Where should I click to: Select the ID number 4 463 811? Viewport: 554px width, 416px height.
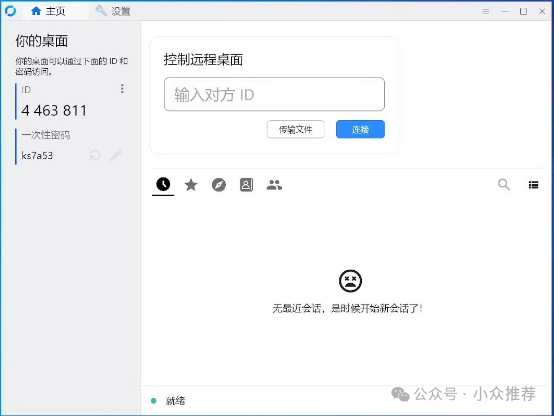(x=54, y=111)
